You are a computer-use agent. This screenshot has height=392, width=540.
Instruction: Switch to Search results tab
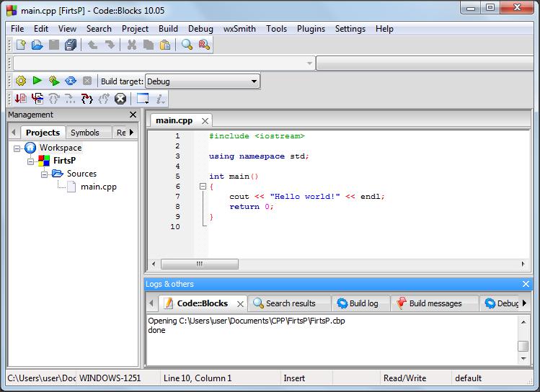tap(291, 303)
